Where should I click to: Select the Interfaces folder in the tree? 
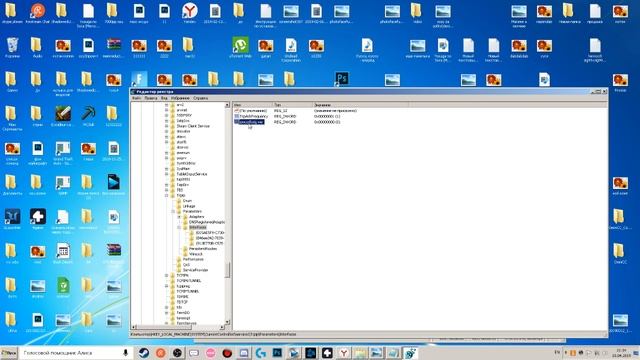click(x=198, y=227)
